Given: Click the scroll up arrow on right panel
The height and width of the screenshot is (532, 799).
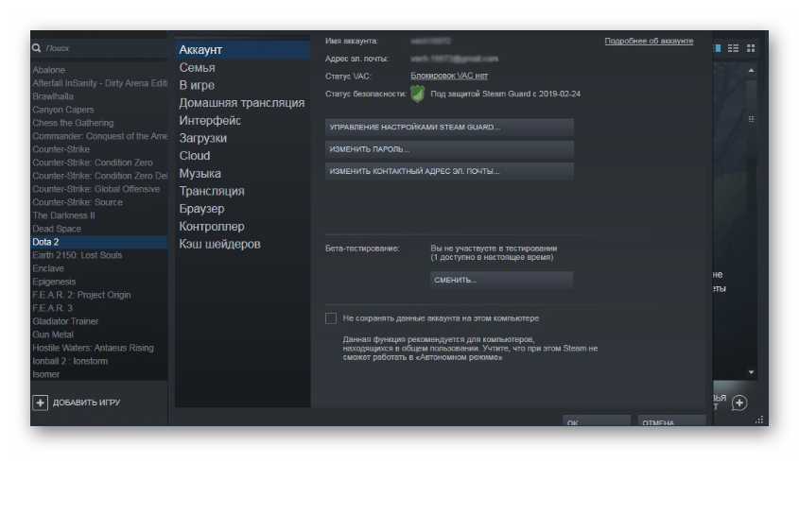Looking at the screenshot, I should (x=752, y=71).
